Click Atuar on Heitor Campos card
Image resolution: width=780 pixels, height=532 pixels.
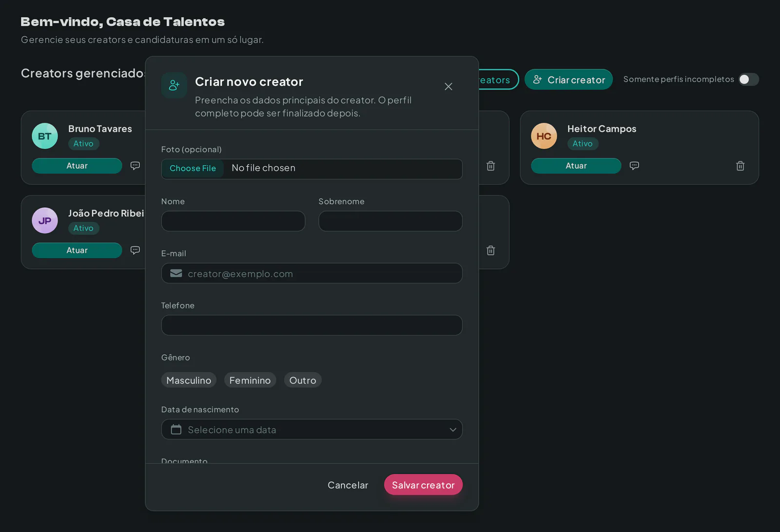[x=576, y=166]
